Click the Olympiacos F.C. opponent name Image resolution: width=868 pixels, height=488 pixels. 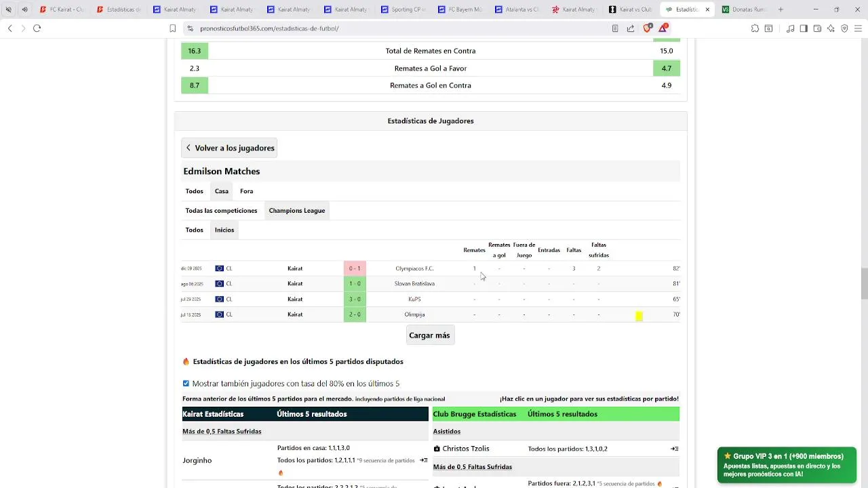coord(414,268)
